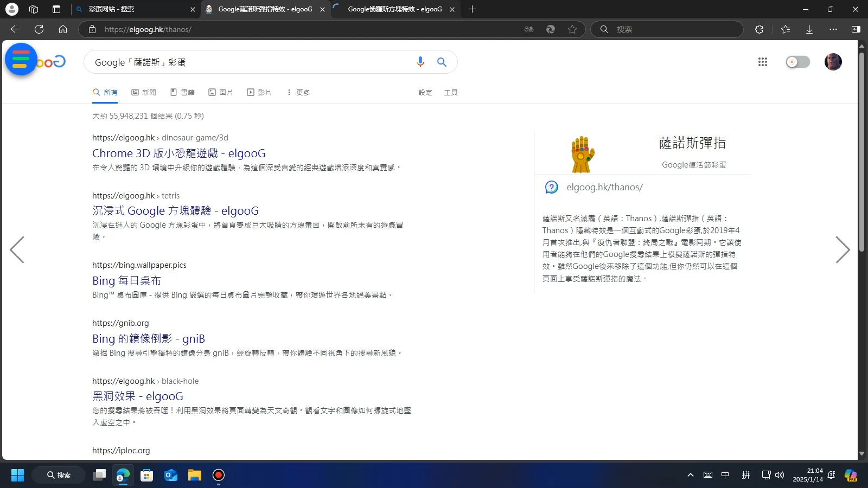Select the 新聞 news tab

click(144, 92)
